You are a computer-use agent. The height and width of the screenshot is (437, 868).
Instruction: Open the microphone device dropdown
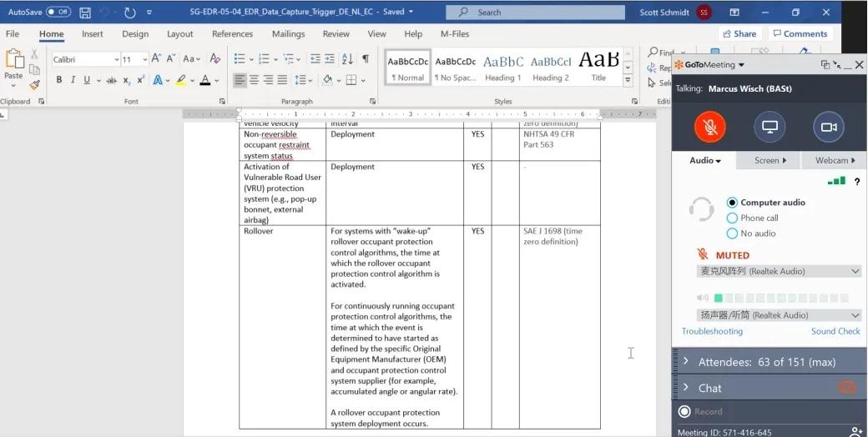click(778, 271)
